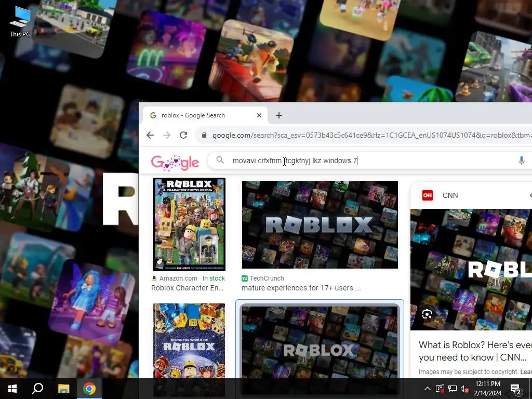
Task: Click the CNN logo icon
Action: (428, 195)
